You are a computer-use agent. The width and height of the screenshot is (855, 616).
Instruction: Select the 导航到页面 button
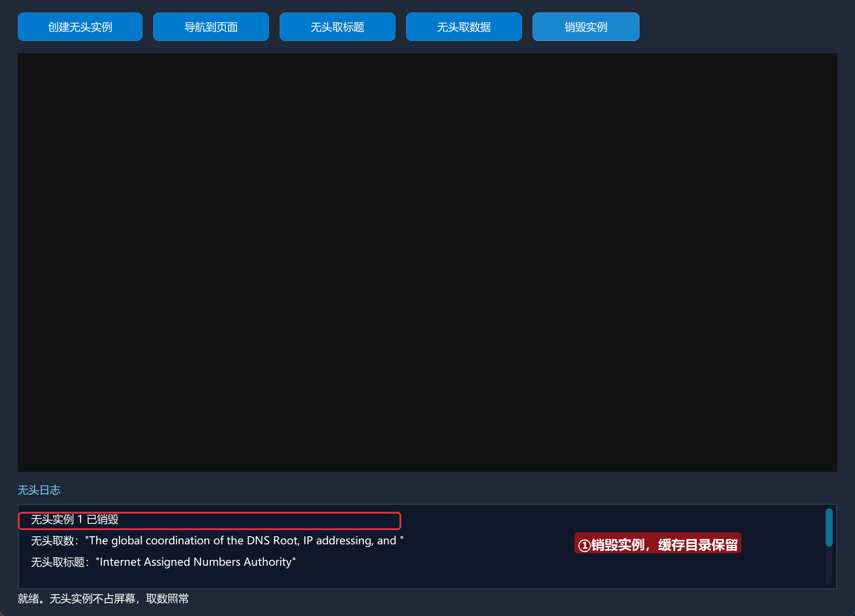[x=211, y=27]
